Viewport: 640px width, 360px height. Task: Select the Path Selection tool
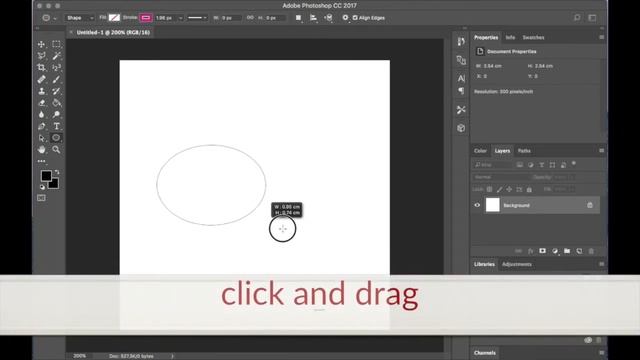pyautogui.click(x=41, y=138)
